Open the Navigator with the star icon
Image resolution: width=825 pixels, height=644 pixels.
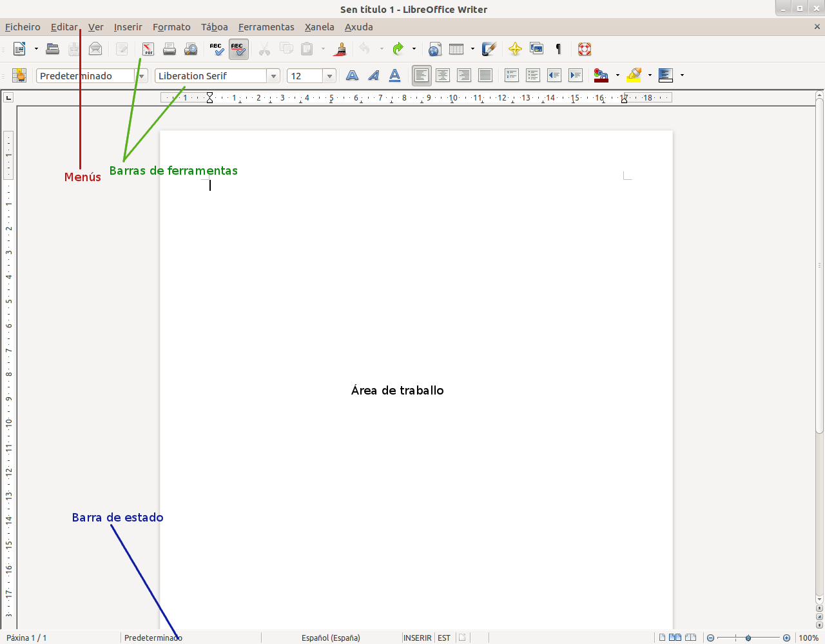pos(515,49)
